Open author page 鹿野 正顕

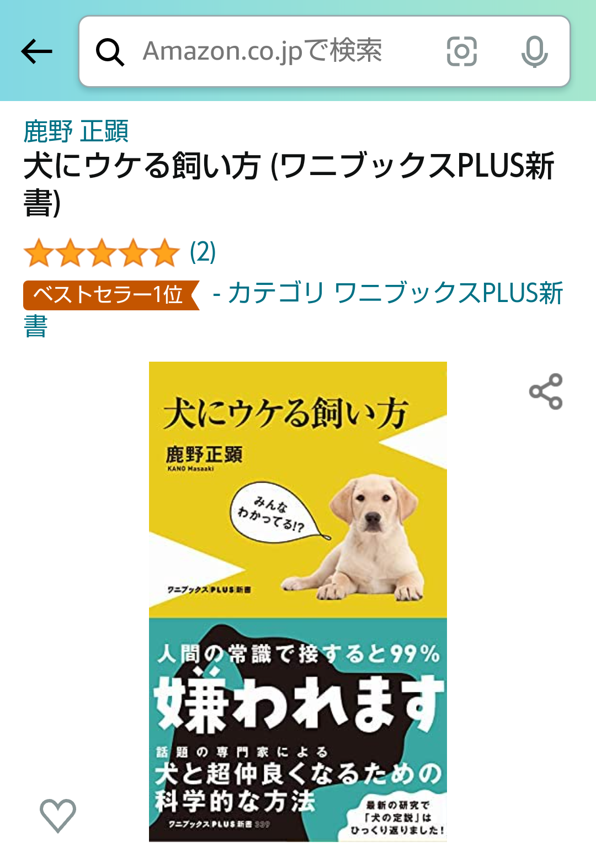pos(76,131)
